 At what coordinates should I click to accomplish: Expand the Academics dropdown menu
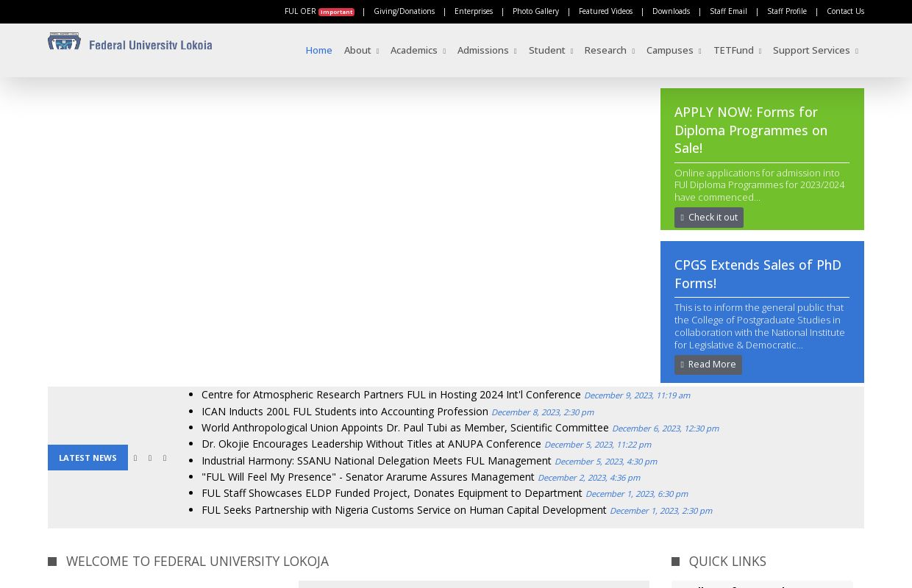click(x=418, y=50)
